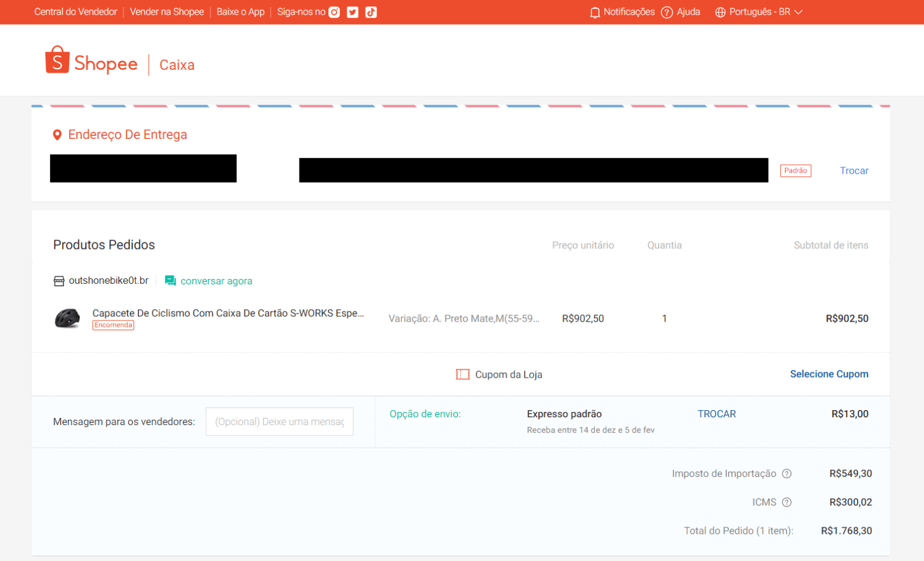Open Shopee's Instagram page icon

[334, 11]
